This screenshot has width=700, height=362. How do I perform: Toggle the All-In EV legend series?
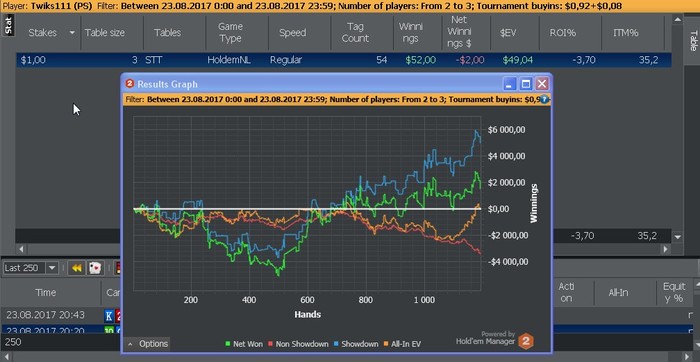401,344
